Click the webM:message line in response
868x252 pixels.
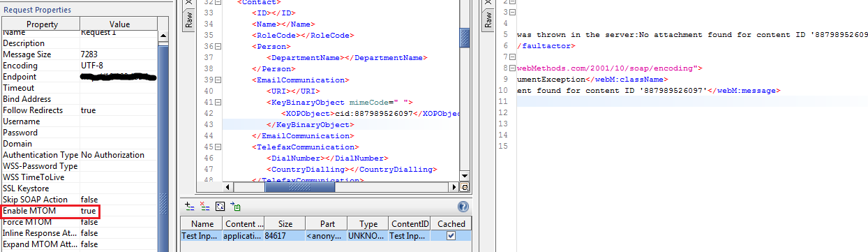(648, 91)
